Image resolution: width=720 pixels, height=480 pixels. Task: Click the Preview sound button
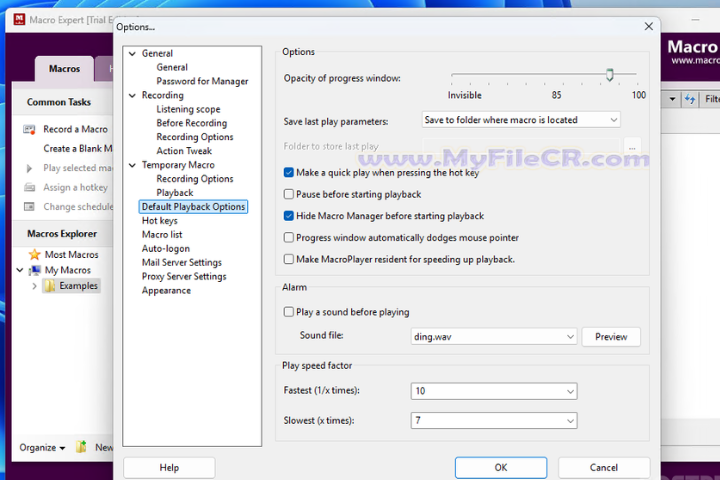[x=611, y=337]
